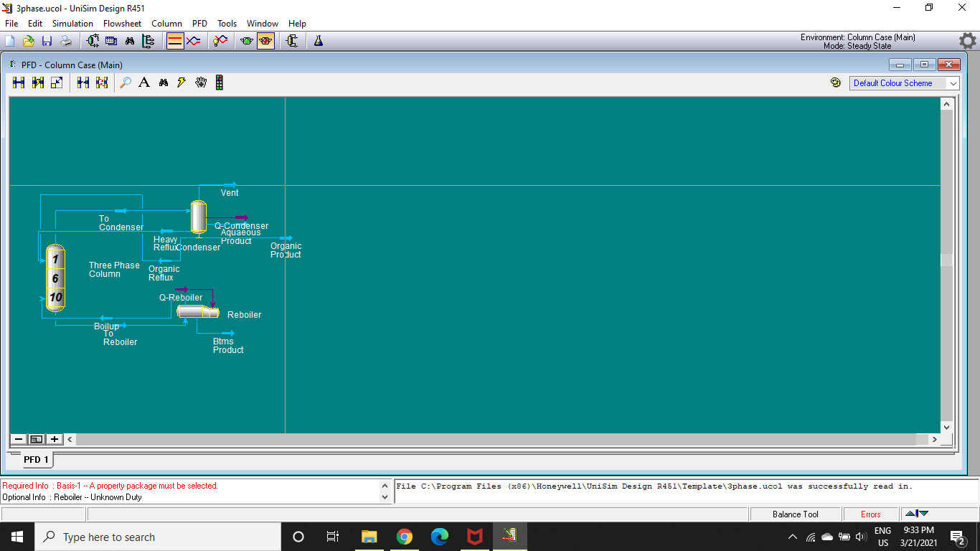This screenshot has height=551, width=980.
Task: Select the Zoom magnifier tool on PFD toolbar
Action: 126,82
